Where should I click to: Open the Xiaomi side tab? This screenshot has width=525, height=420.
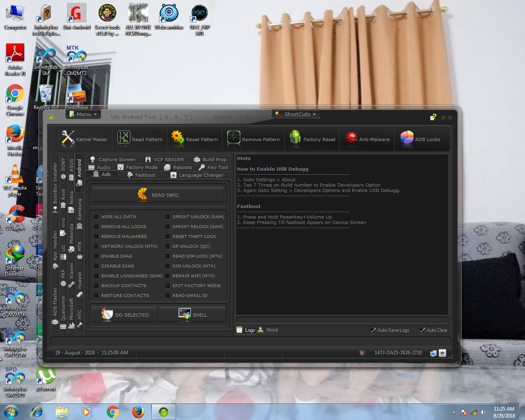tap(71, 275)
